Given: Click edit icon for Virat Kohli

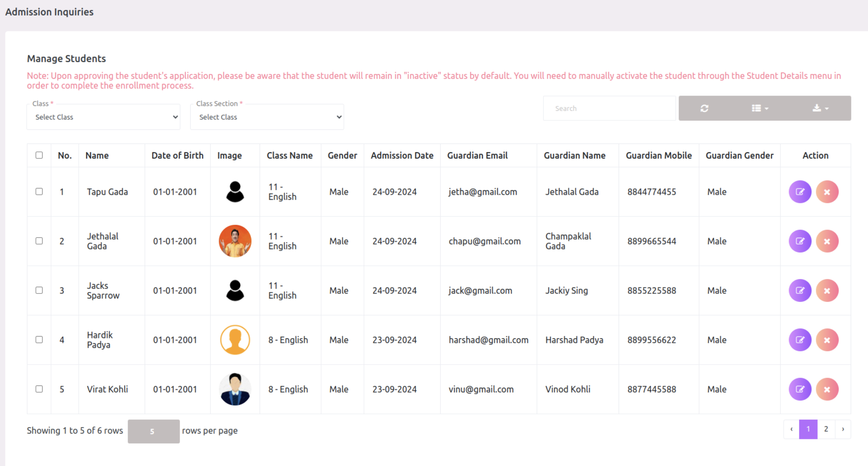Looking at the screenshot, I should click(800, 389).
